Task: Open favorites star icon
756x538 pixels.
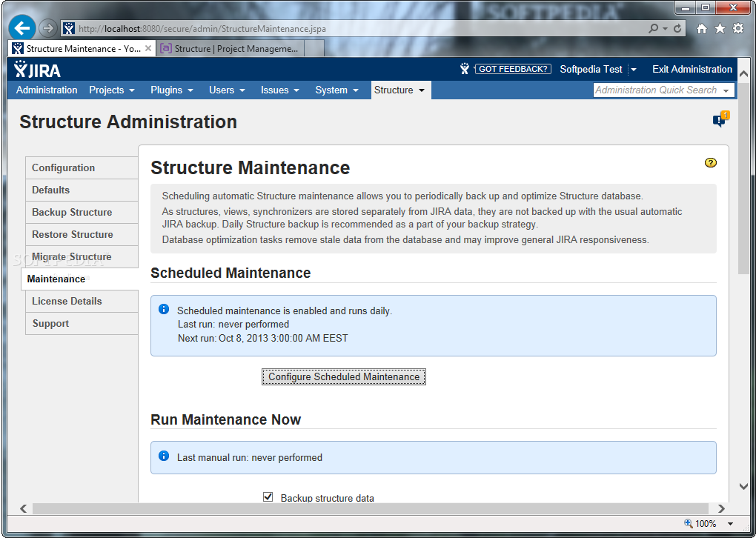Action: click(720, 28)
